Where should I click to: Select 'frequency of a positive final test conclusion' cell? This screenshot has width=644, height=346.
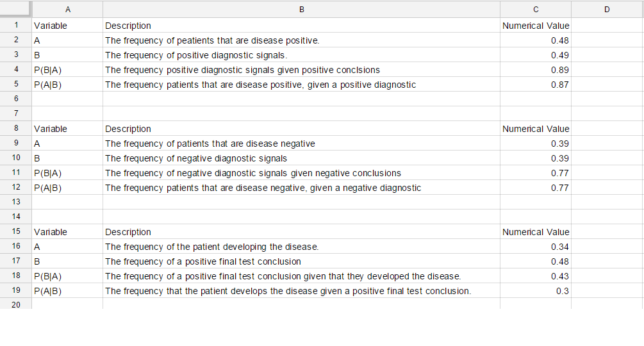coord(301,261)
